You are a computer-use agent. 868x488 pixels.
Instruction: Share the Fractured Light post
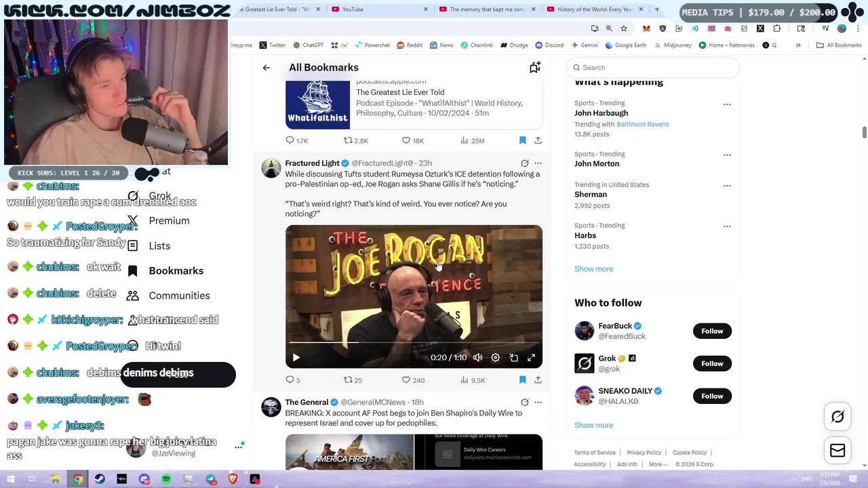(538, 380)
